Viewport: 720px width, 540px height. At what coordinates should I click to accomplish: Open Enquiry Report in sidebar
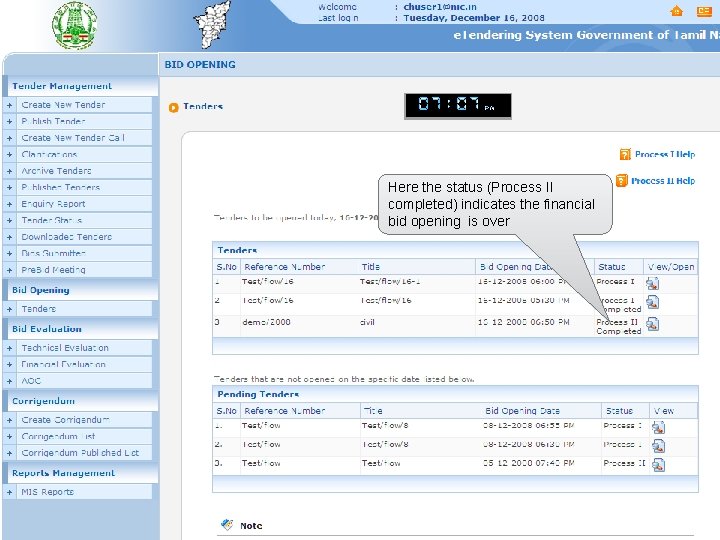pos(53,204)
